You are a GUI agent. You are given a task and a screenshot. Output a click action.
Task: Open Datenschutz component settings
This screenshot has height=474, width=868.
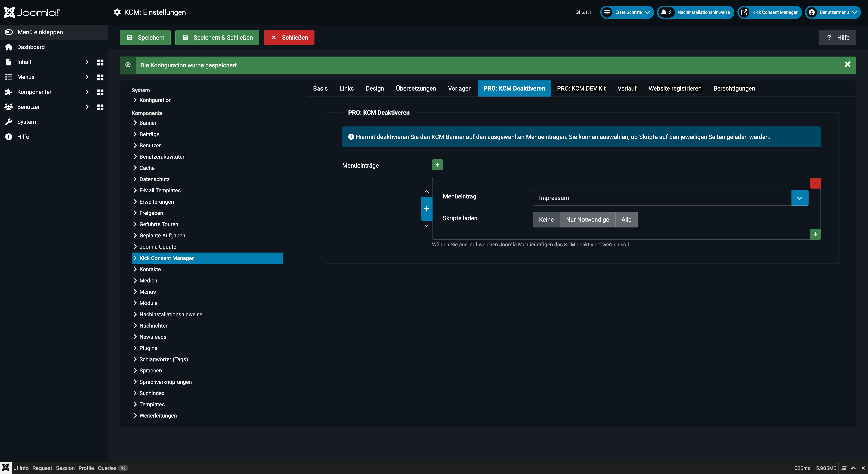pyautogui.click(x=154, y=179)
